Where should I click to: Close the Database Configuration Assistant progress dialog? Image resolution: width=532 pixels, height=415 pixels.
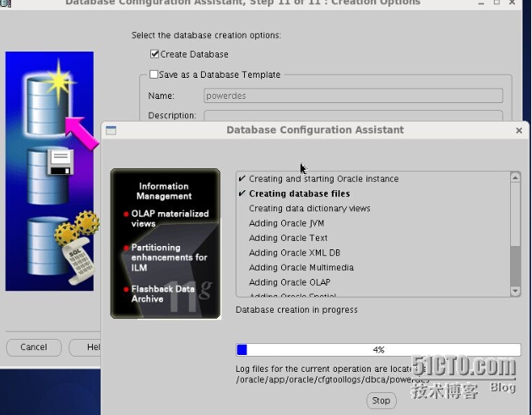pos(518,130)
